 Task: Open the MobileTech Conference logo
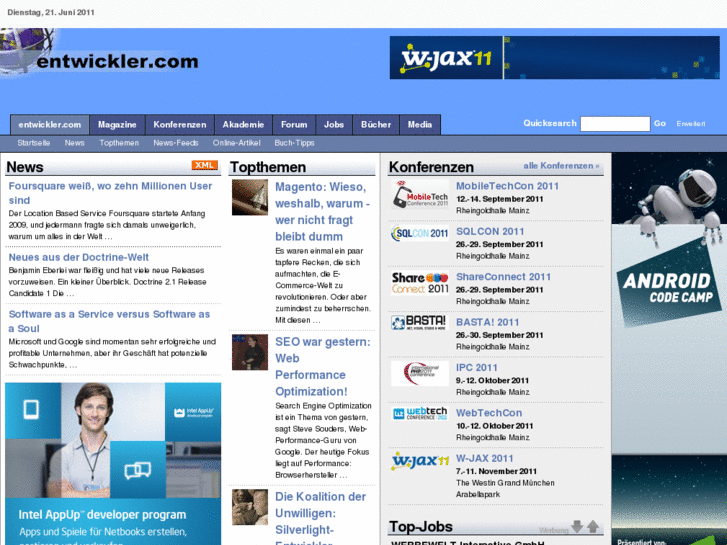[x=420, y=195]
